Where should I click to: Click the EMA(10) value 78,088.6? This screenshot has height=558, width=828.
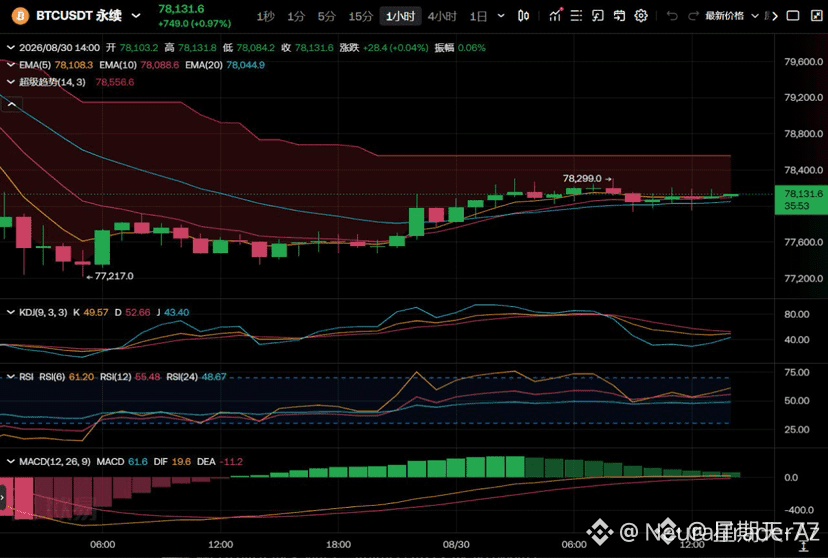(159, 65)
